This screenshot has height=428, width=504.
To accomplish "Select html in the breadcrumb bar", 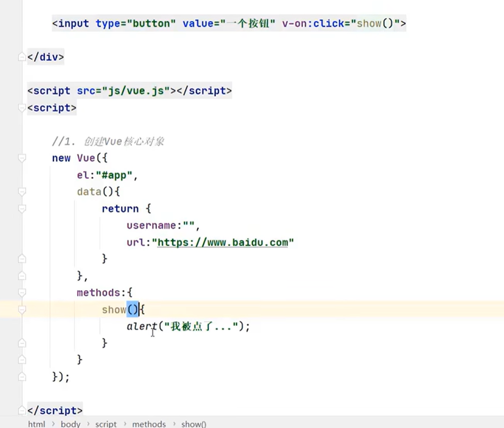I will [x=36, y=424].
